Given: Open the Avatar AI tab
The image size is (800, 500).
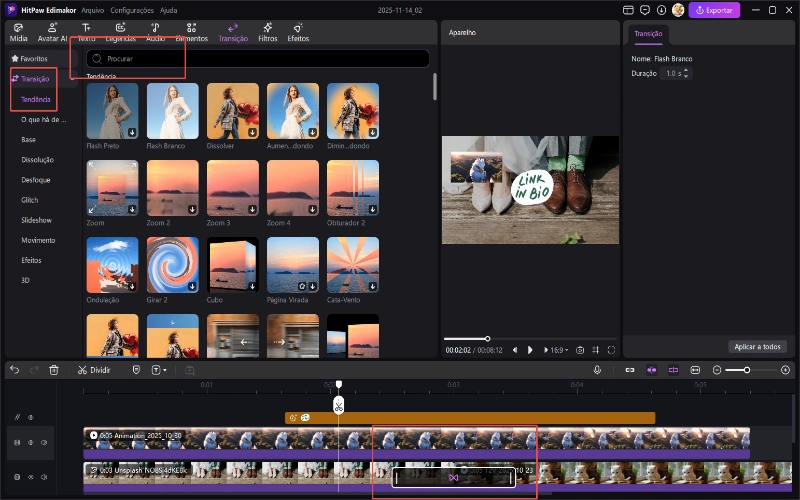Looking at the screenshot, I should (x=52, y=32).
